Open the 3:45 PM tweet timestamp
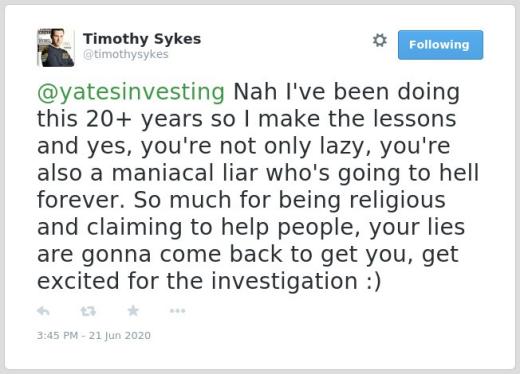The width and height of the screenshot is (520, 374). pyautogui.click(x=94, y=335)
